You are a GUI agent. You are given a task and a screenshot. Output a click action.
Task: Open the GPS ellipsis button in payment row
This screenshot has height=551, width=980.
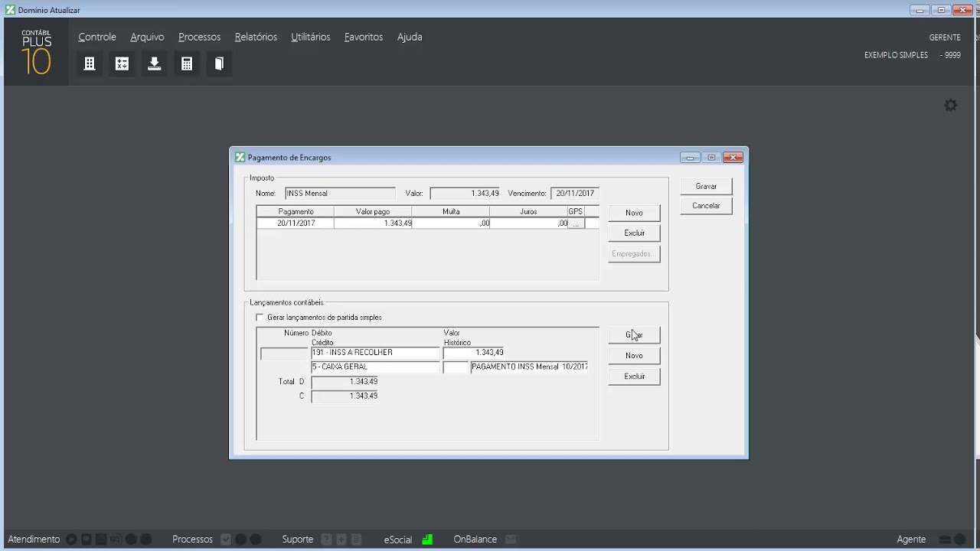click(576, 223)
